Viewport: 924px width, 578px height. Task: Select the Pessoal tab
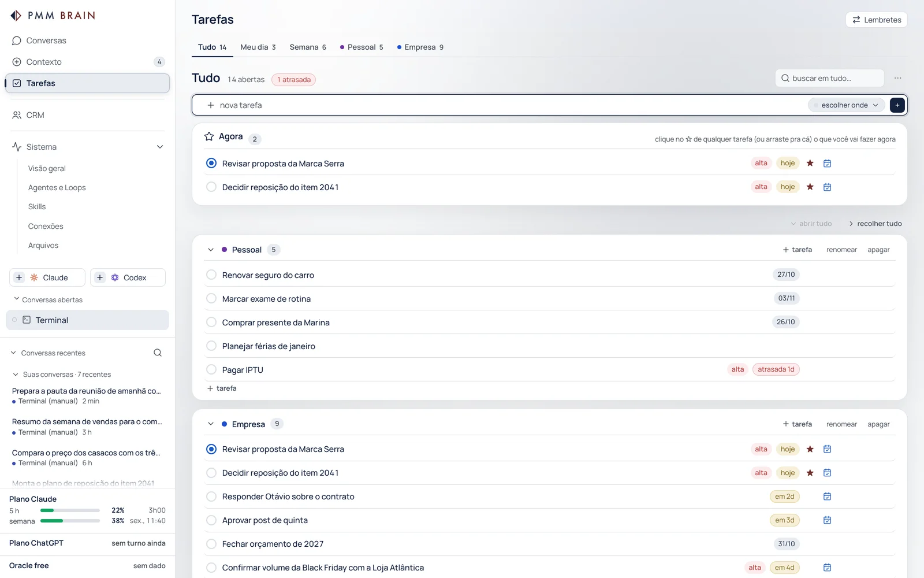(x=362, y=47)
